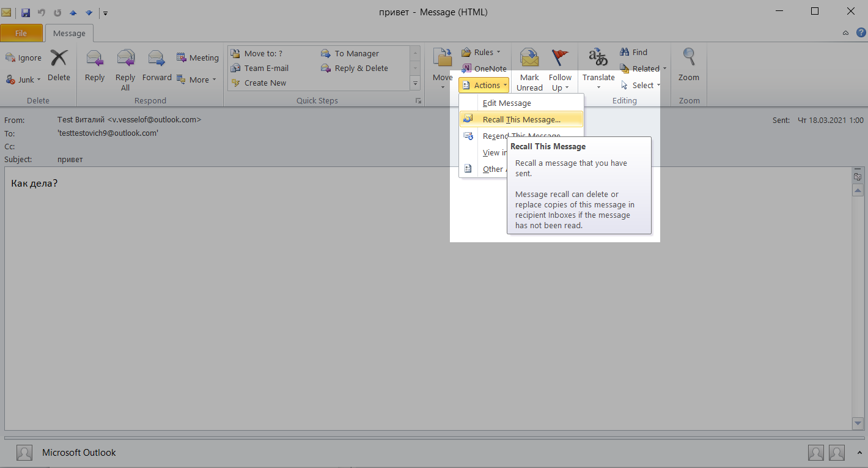The image size is (868, 468).
Task: Reply with a Meeting
Action: coord(197,58)
